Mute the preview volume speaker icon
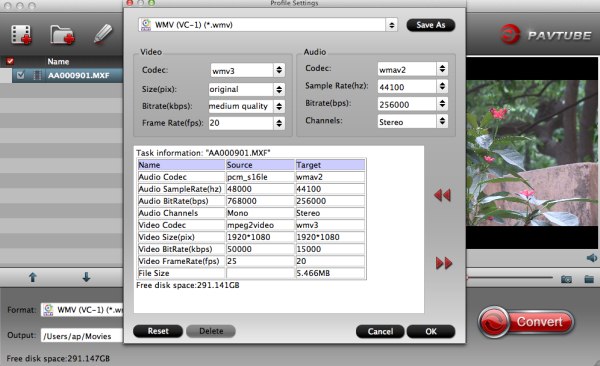 (x=592, y=258)
